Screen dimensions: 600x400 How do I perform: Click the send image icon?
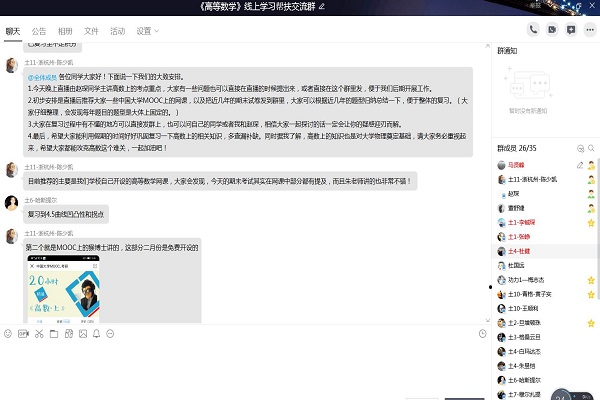tap(84, 332)
